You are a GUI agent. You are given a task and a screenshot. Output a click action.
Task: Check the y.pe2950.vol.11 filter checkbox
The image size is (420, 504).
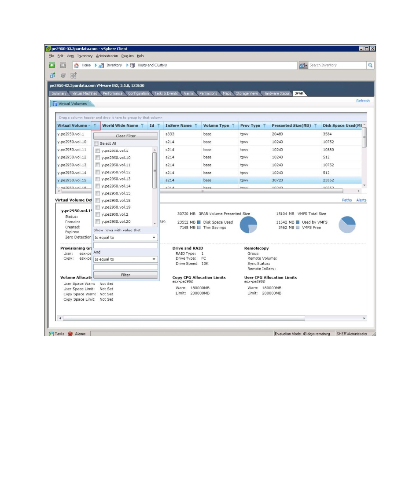coord(98,165)
